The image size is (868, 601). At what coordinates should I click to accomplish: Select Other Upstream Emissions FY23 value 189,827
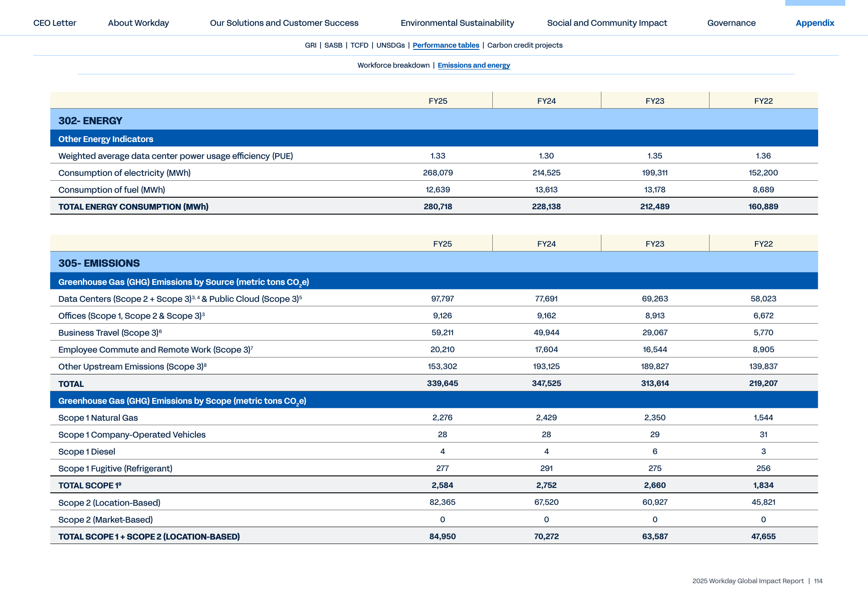(x=655, y=366)
